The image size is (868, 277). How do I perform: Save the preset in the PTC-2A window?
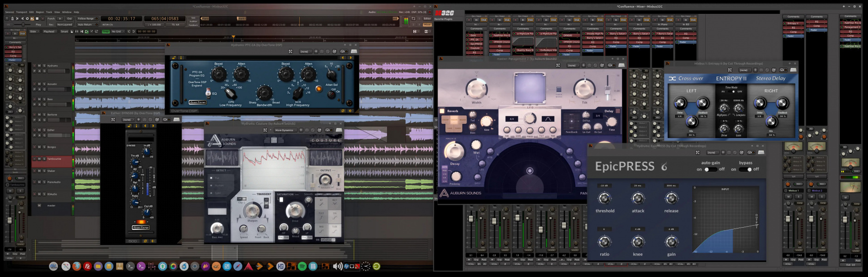pos(322,51)
